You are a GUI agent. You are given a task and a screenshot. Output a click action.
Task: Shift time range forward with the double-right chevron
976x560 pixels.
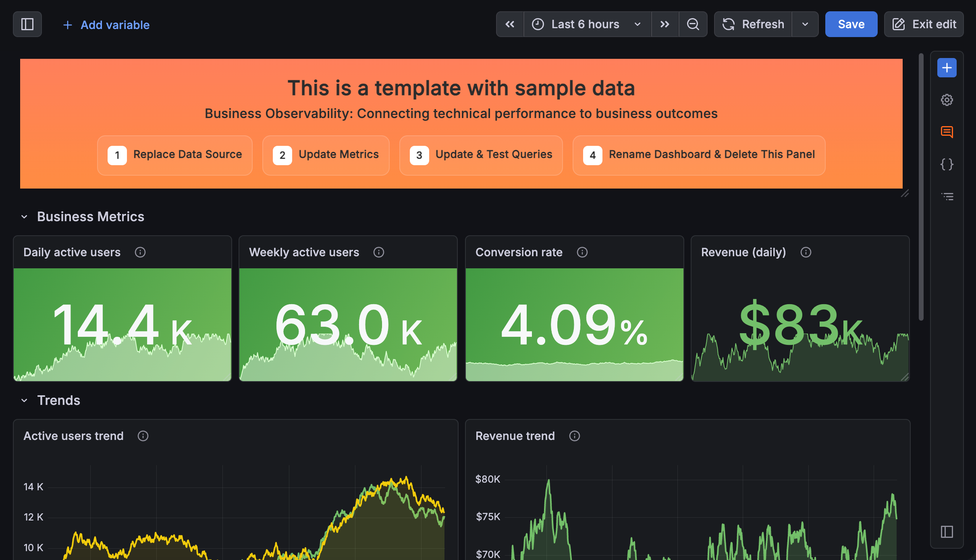click(x=665, y=24)
